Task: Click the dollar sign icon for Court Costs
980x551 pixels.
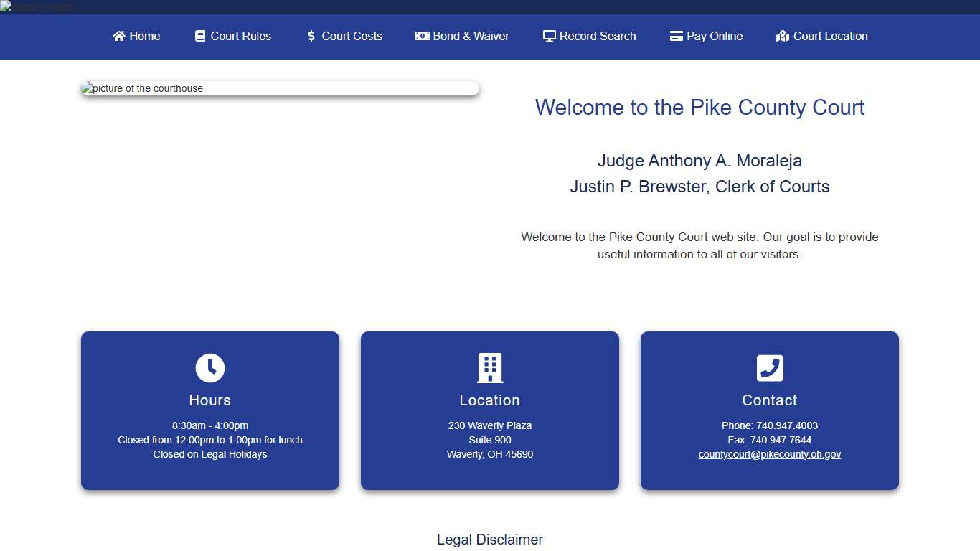Action: (311, 36)
